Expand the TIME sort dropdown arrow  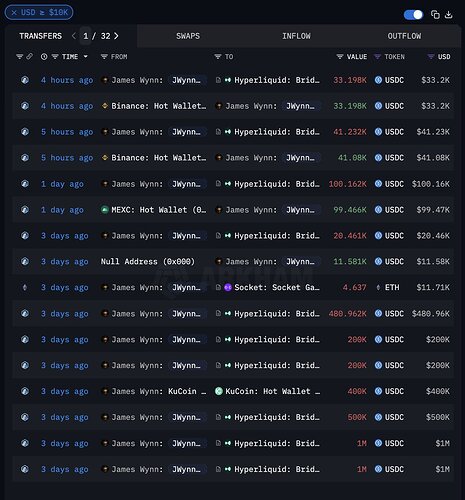(x=86, y=57)
